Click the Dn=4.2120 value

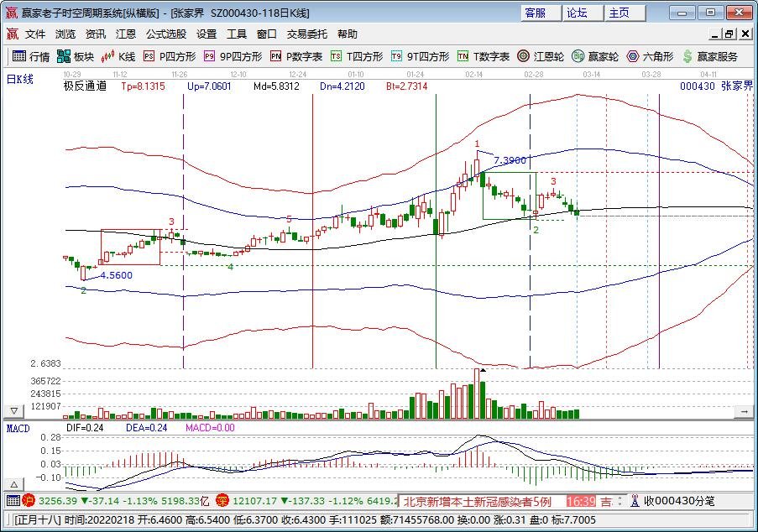(x=342, y=86)
